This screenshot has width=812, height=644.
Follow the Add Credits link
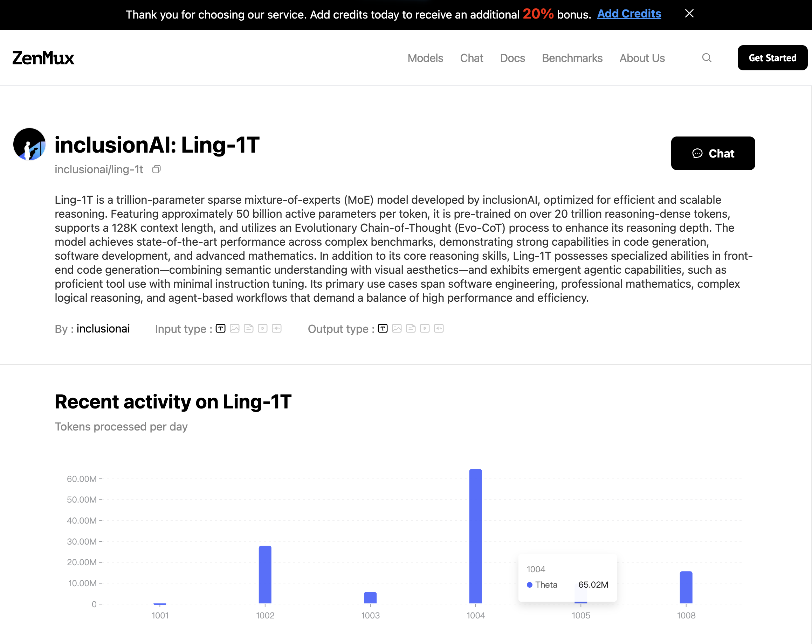pos(628,14)
